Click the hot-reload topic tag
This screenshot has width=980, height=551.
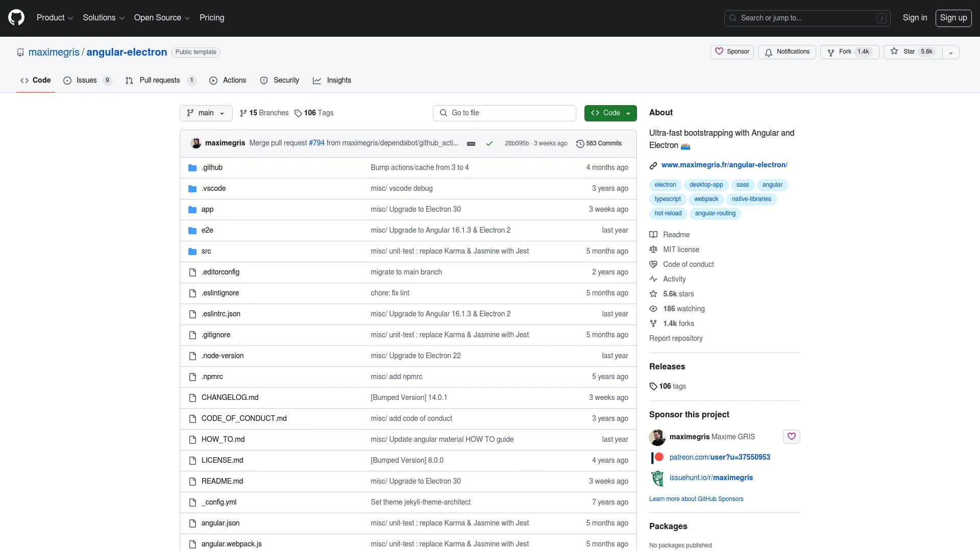tap(668, 214)
